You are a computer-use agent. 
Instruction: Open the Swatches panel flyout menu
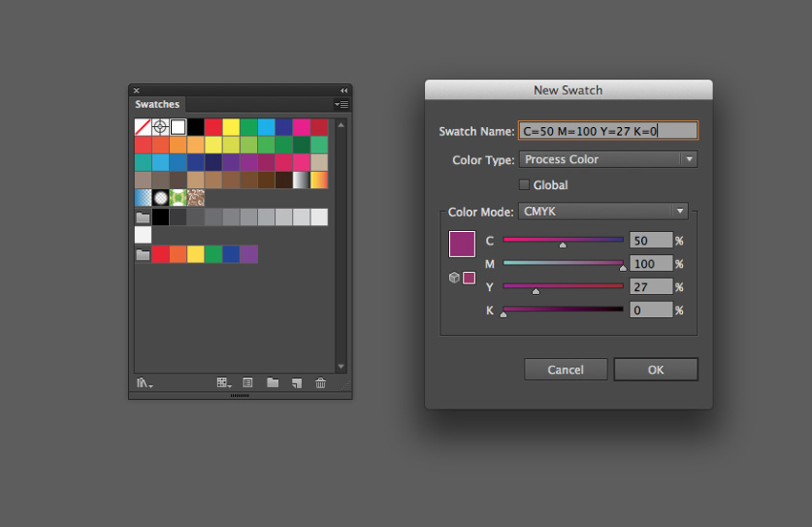tap(342, 104)
